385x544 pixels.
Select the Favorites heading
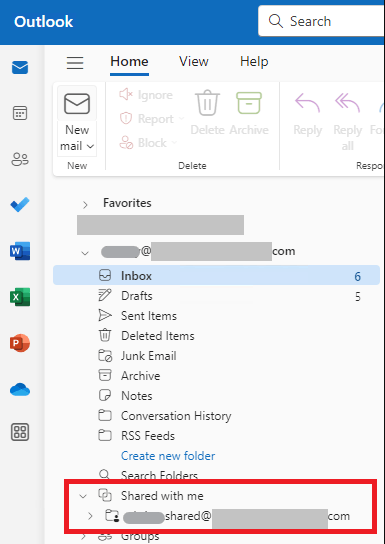[x=127, y=203]
